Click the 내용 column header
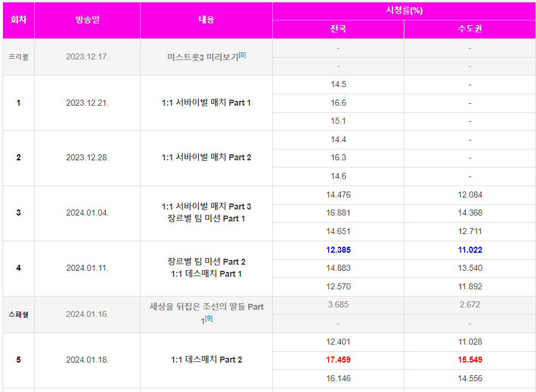 click(x=206, y=19)
